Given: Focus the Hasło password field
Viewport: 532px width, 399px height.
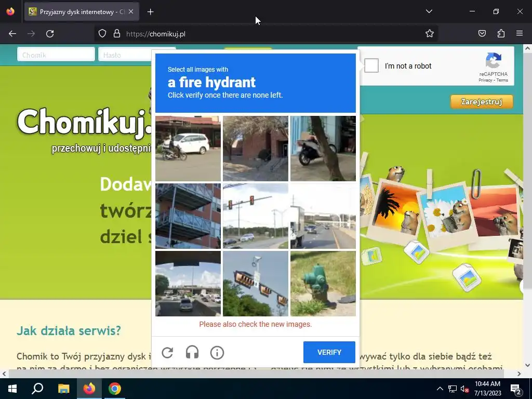Looking at the screenshot, I should 125,55.
